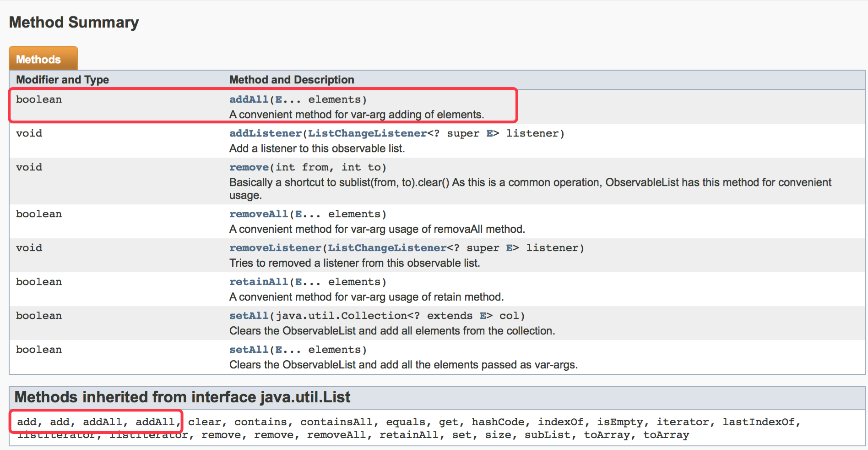Open the addListener method link
This screenshot has height=450, width=868.
point(266,133)
